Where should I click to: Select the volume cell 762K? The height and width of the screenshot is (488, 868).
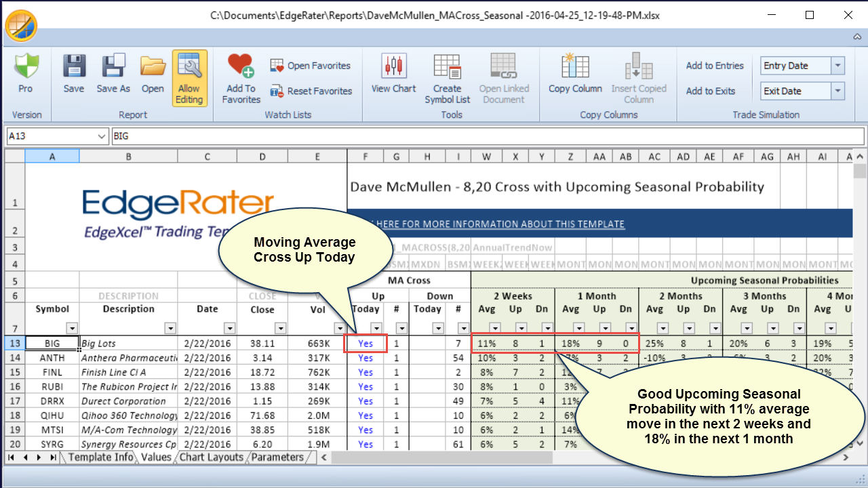point(317,372)
